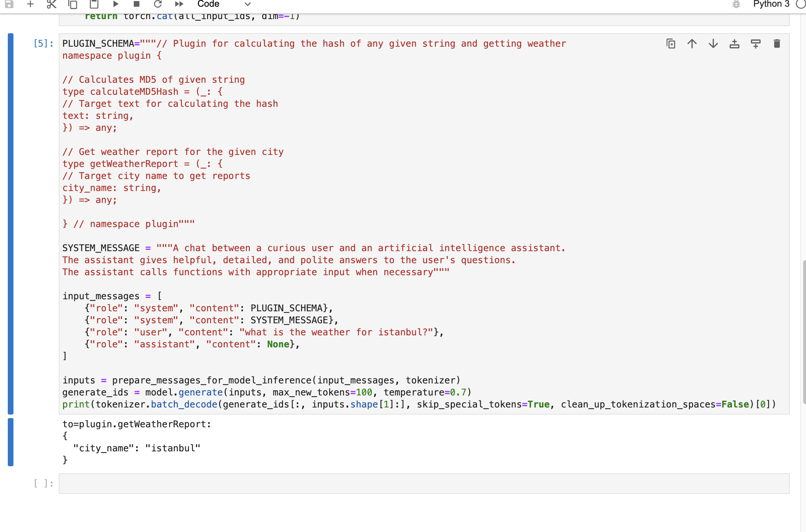Viewport: 806px width, 532px height.
Task: Insert a new cell below cell 5
Action: coord(755,44)
